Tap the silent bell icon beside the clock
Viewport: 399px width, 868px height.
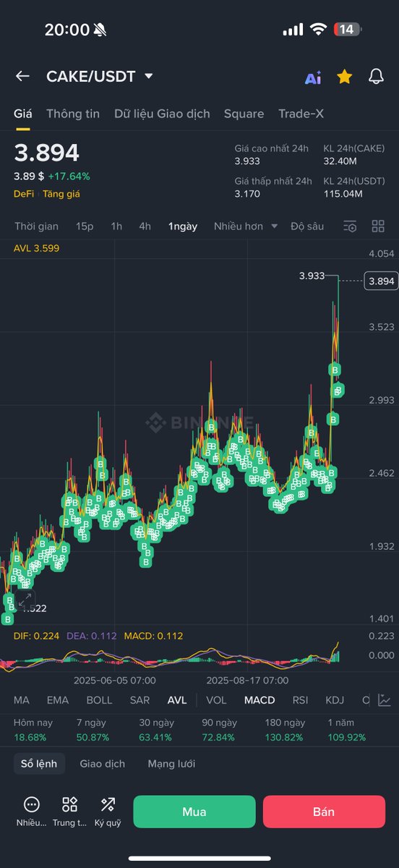100,30
